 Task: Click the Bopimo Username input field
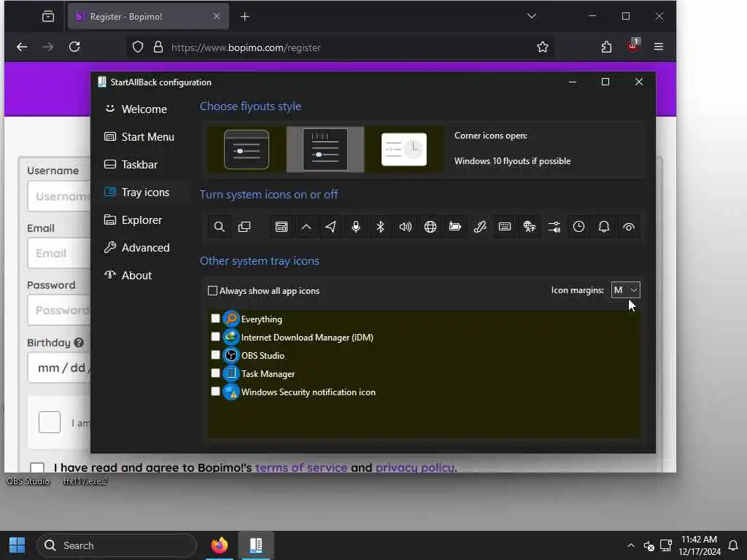coord(59,196)
